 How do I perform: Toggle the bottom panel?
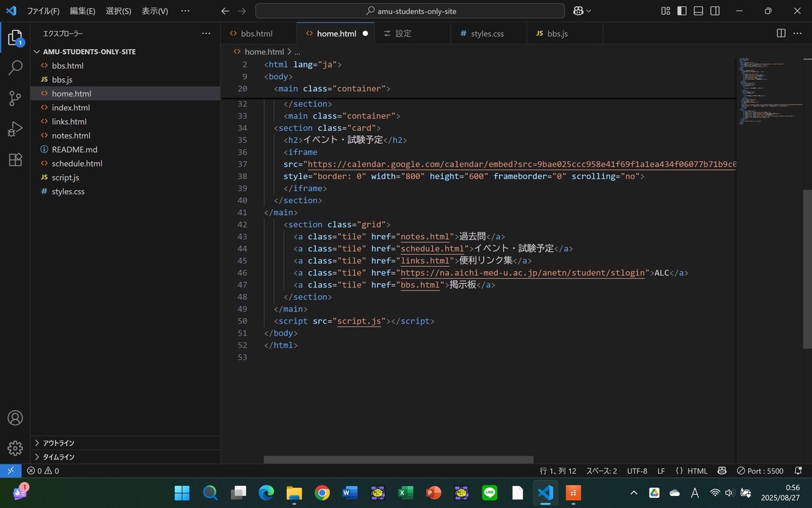pyautogui.click(x=698, y=11)
